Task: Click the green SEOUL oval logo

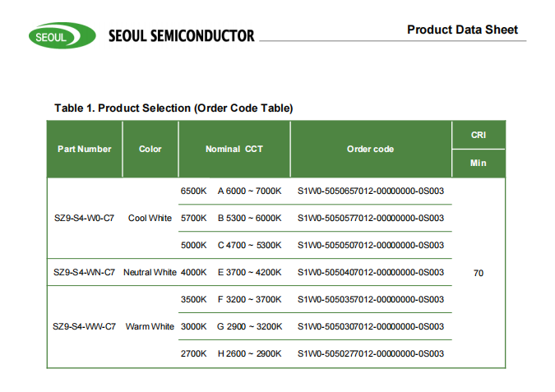Action: click(x=55, y=36)
